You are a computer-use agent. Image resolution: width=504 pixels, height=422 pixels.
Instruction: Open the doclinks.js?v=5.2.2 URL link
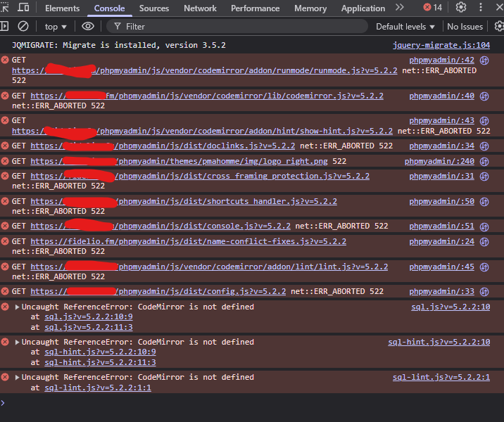(x=163, y=146)
